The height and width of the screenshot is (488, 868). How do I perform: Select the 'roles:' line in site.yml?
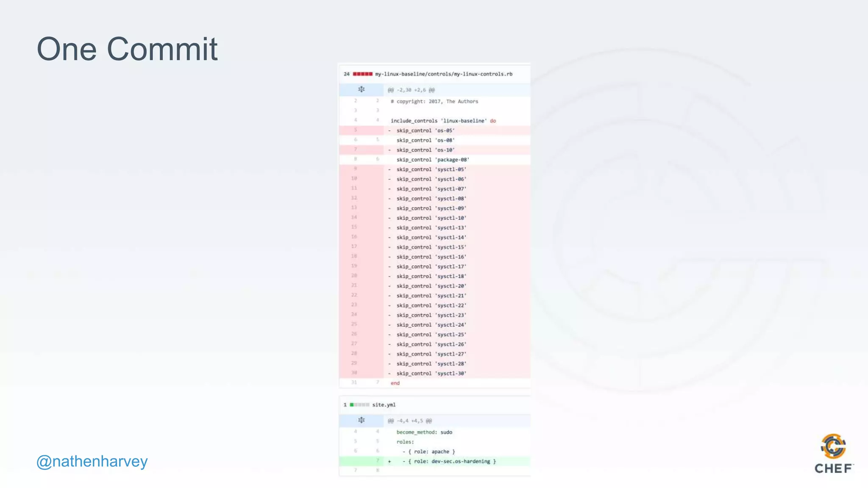click(434, 442)
